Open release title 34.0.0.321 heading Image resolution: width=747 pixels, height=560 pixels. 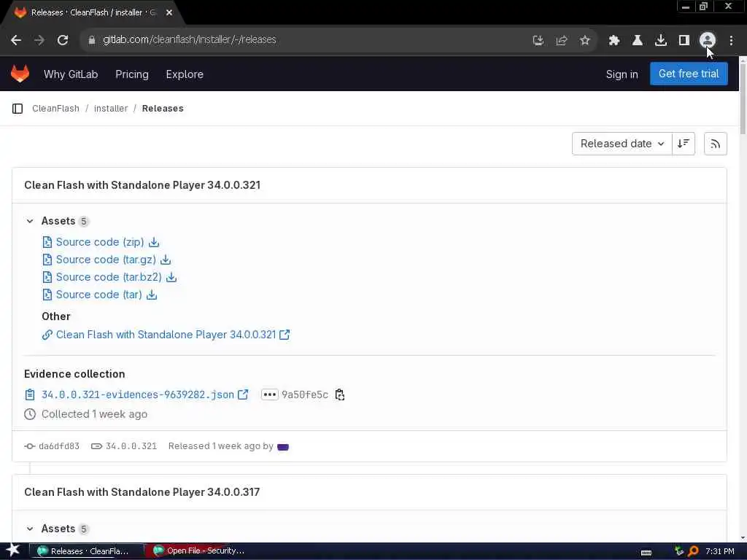pos(142,185)
